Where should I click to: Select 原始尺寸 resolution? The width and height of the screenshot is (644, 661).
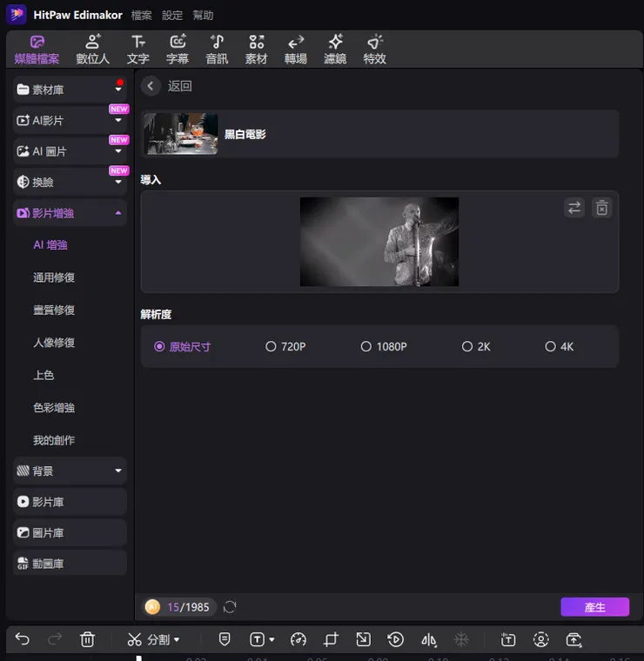(x=182, y=346)
